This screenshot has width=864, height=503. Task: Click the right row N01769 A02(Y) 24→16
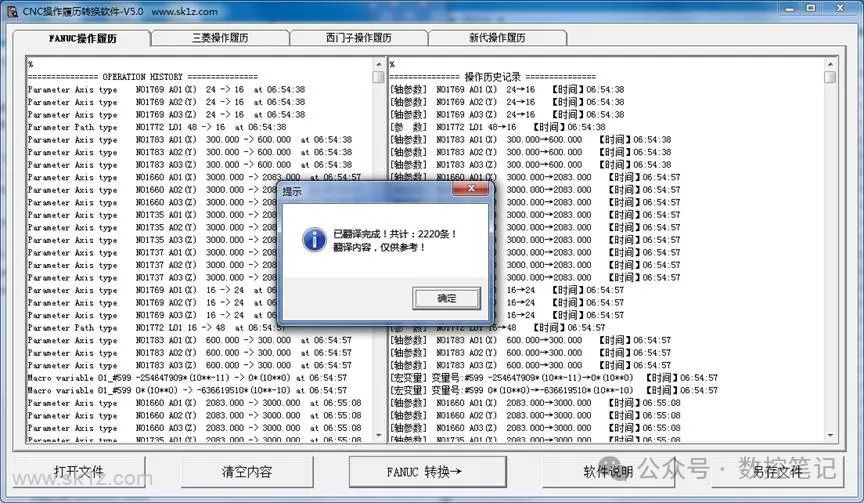click(x=507, y=102)
